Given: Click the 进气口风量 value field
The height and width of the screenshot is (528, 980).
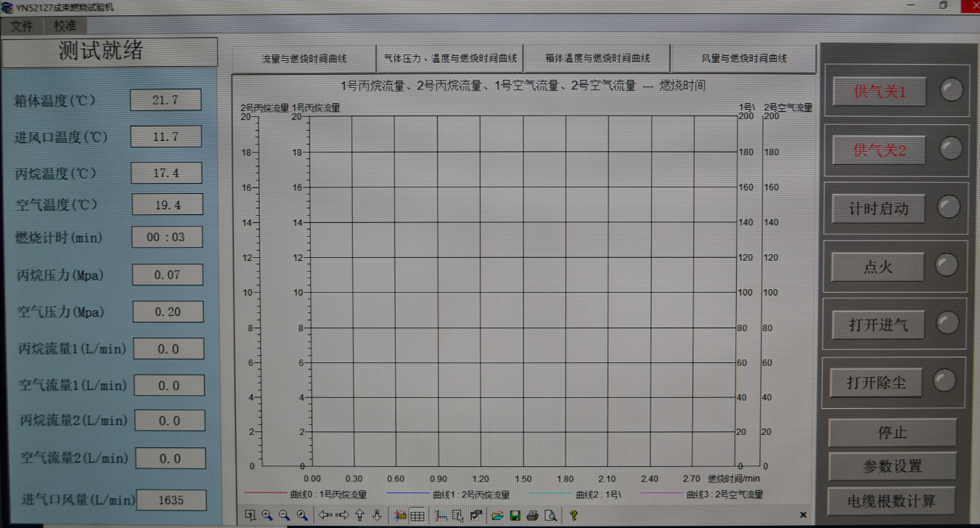Looking at the screenshot, I should pyautogui.click(x=171, y=500).
